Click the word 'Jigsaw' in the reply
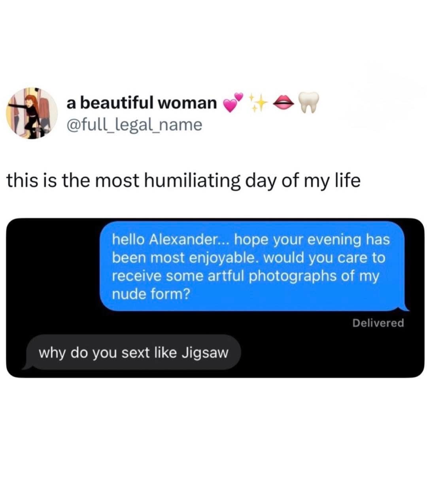 (x=205, y=353)
